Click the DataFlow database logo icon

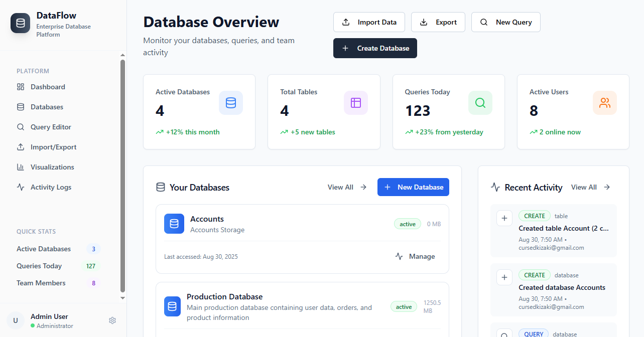(x=21, y=23)
